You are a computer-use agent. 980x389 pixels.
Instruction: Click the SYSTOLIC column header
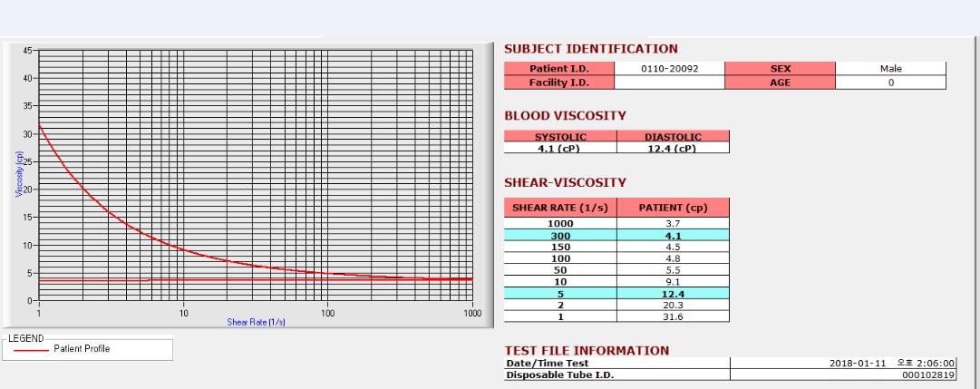(560, 136)
